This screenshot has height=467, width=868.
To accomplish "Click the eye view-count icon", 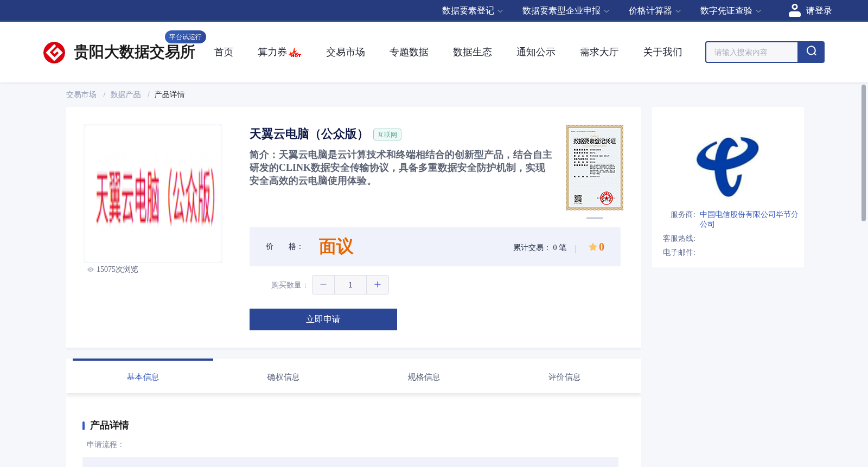I will pos(91,270).
